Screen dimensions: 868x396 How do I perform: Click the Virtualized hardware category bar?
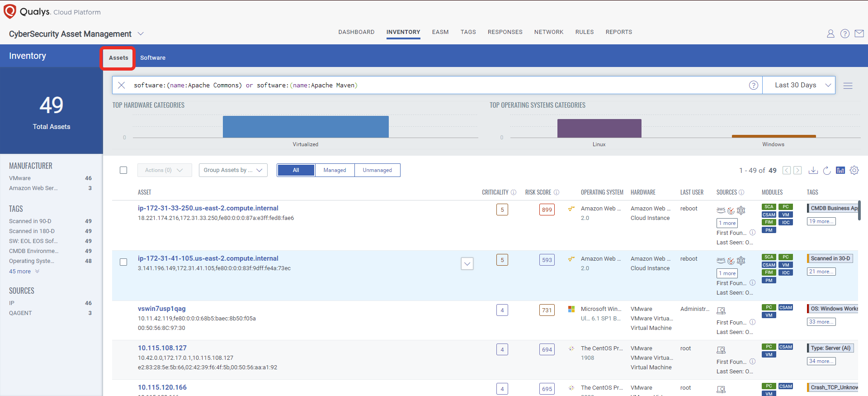[x=306, y=127]
